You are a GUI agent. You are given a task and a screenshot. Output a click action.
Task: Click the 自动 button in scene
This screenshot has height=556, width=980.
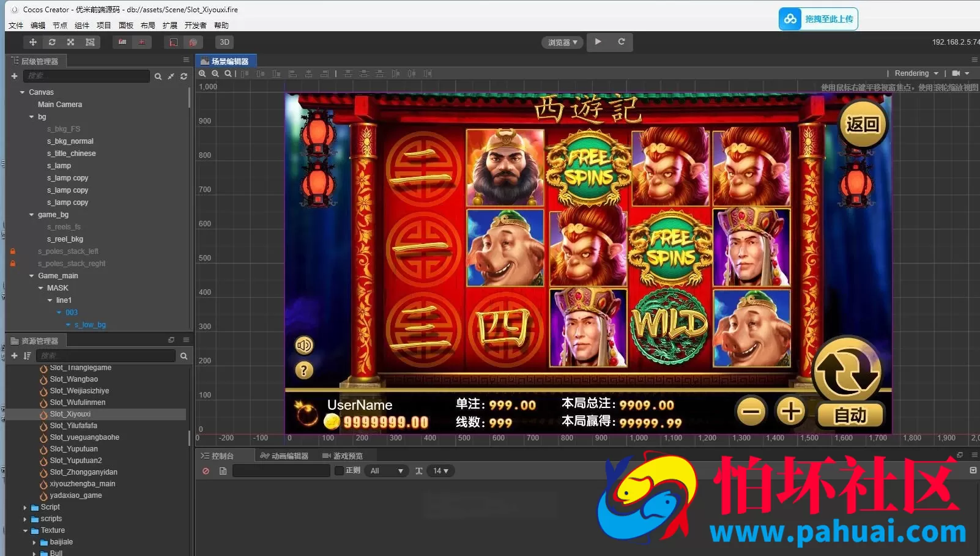[850, 416]
